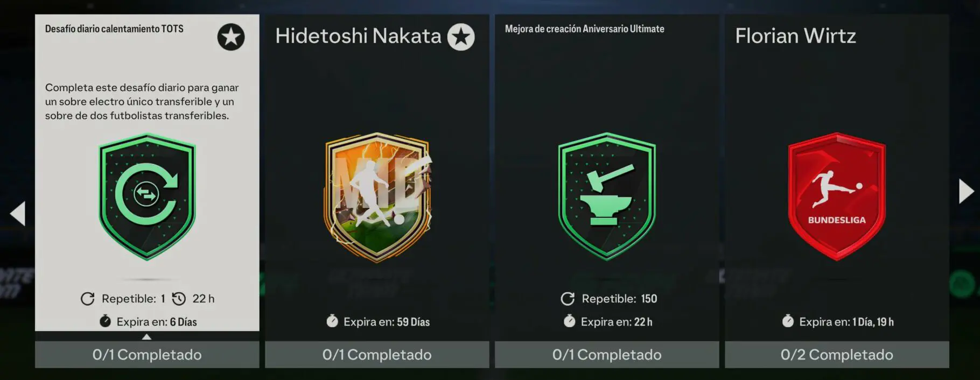The image size is (980, 380).
Task: Expand the small triangle under the TOTS card
Action: tap(146, 337)
